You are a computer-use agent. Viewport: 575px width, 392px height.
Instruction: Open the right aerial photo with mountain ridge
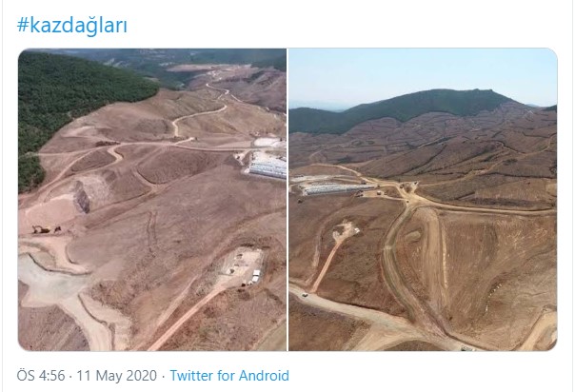pyautogui.click(x=423, y=200)
